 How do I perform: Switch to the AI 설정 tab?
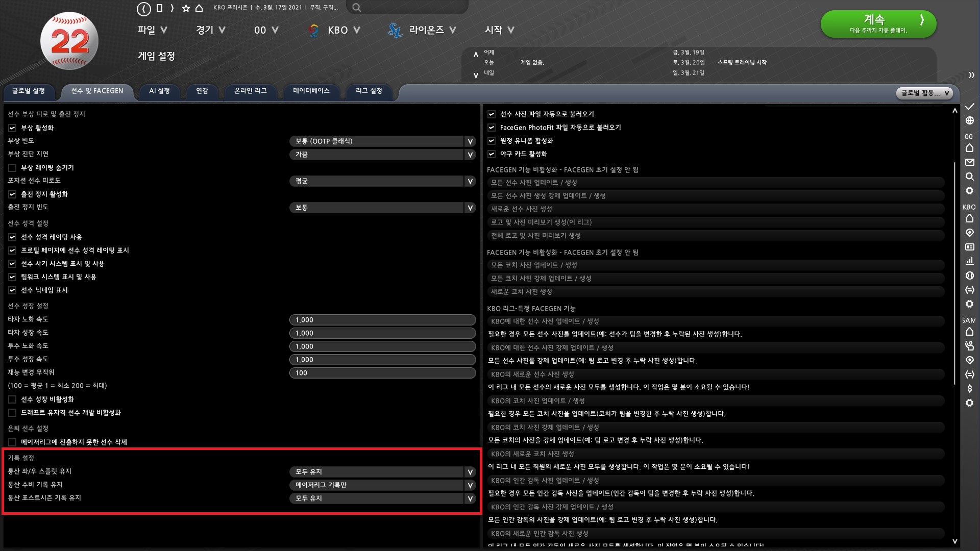(159, 91)
